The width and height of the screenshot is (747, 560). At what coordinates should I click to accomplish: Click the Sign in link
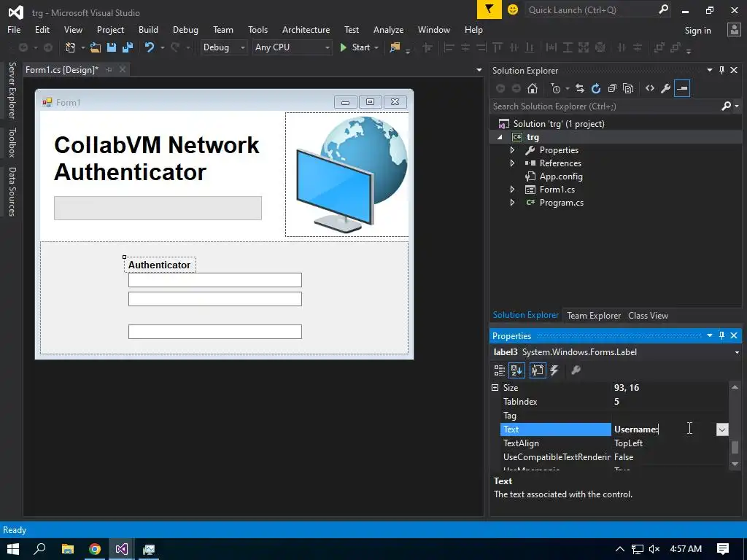click(x=697, y=31)
